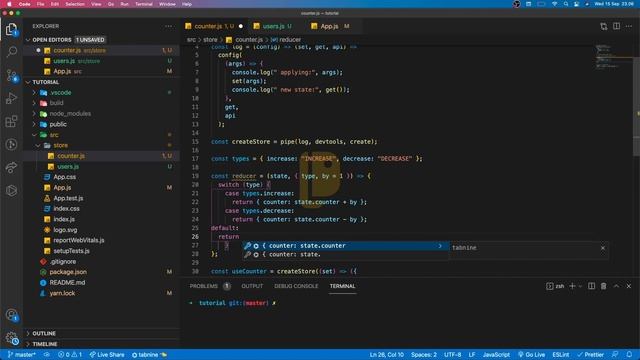The height and width of the screenshot is (360, 640).
Task: Start Live Share from status bar
Action: [x=107, y=355]
